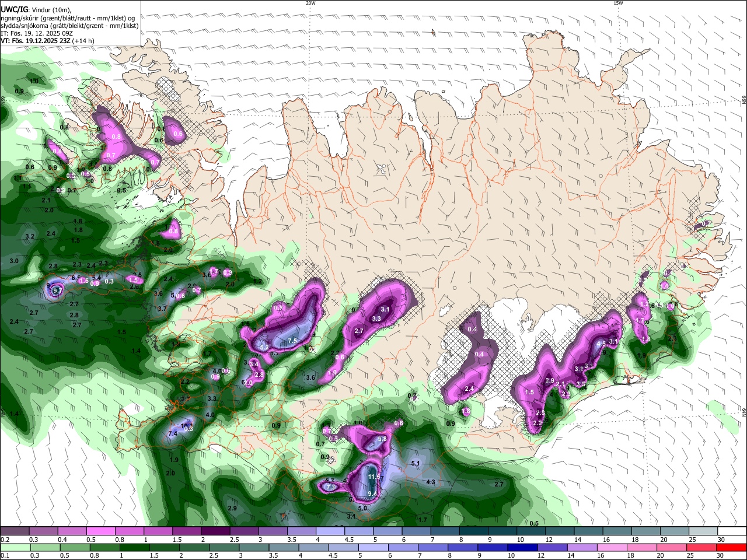Screen dimensions: 747x560
Task: Click the "4.3" rain value on the map
Action: tap(431, 482)
